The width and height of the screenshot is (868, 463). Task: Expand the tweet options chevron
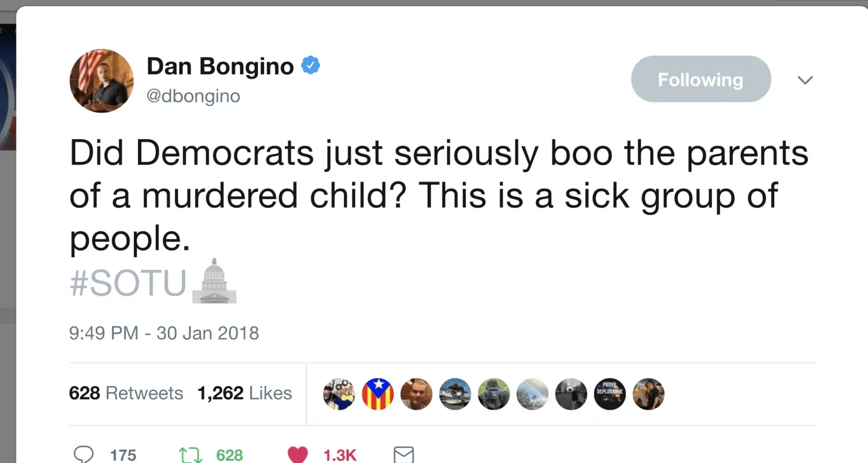tap(804, 80)
